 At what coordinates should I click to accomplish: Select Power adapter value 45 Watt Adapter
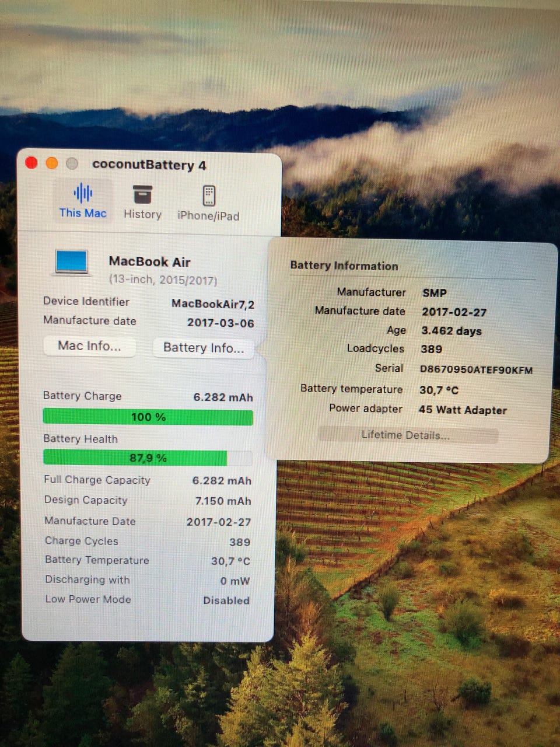click(463, 410)
